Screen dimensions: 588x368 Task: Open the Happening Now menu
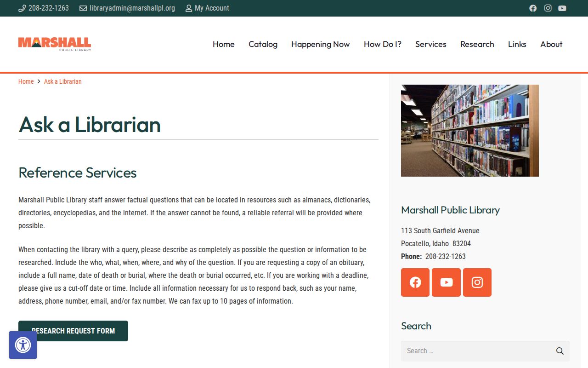tap(321, 44)
